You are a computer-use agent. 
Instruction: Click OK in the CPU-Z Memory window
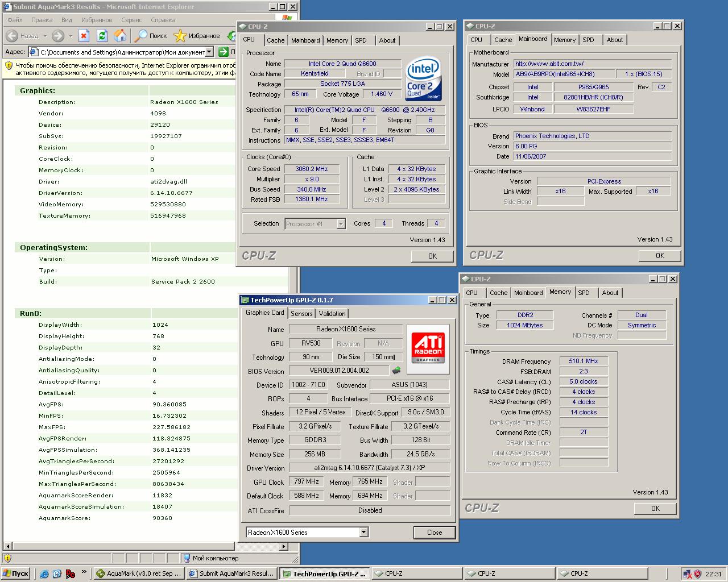[x=655, y=508]
